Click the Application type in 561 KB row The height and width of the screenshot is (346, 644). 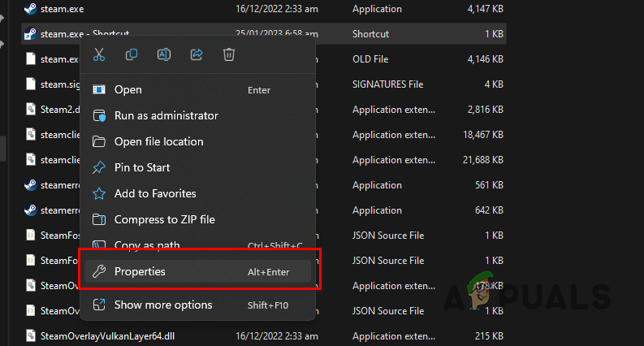tap(377, 185)
